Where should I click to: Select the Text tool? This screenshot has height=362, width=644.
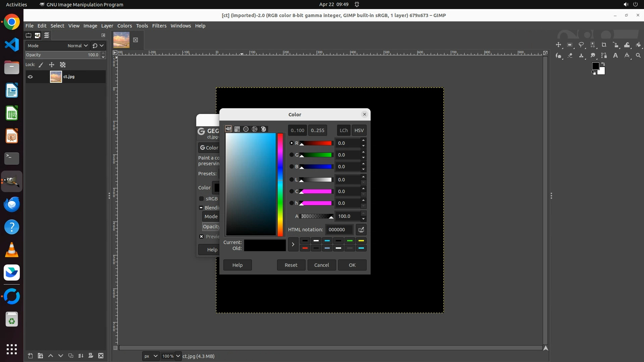tap(615, 56)
